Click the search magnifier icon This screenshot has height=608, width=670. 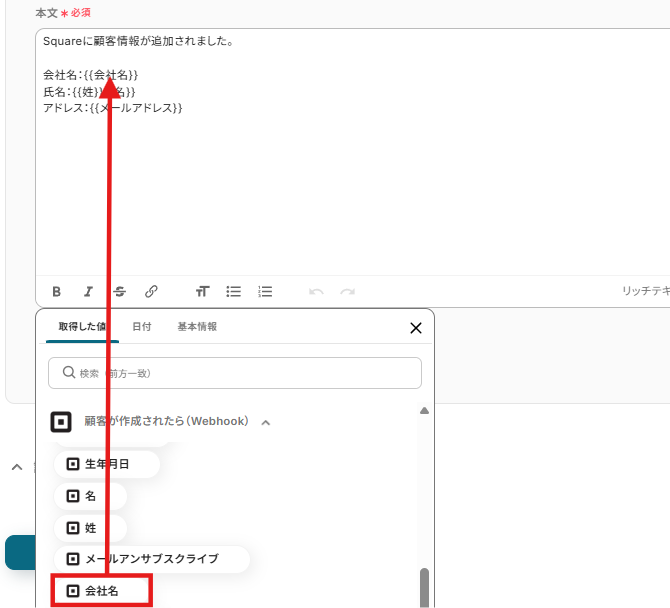pos(69,372)
